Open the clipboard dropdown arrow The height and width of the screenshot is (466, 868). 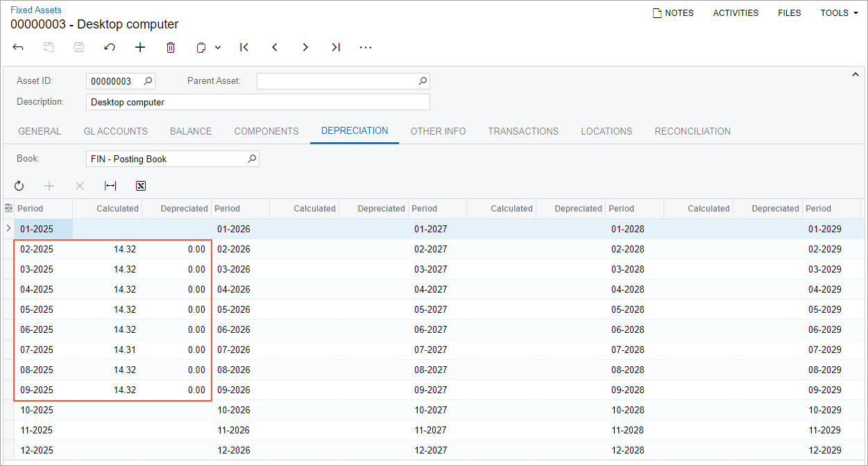[218, 48]
